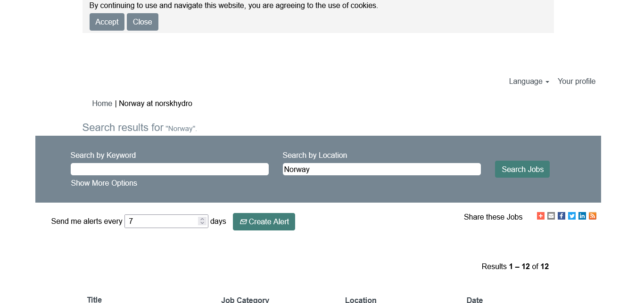
Task: Sort results by Title column
Action: click(x=94, y=299)
